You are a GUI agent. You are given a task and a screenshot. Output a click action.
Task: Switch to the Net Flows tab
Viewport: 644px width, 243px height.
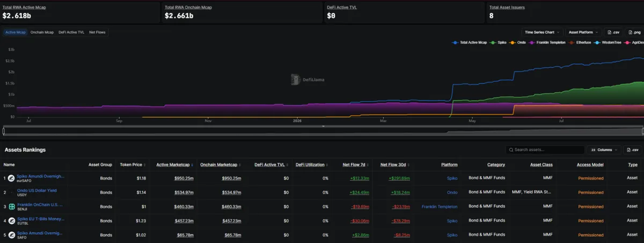pos(97,32)
